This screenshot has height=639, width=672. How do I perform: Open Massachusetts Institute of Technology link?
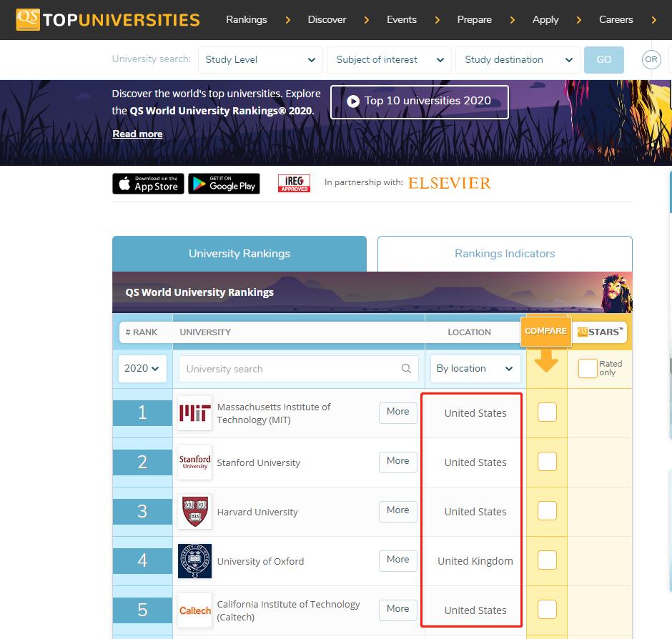(273, 413)
